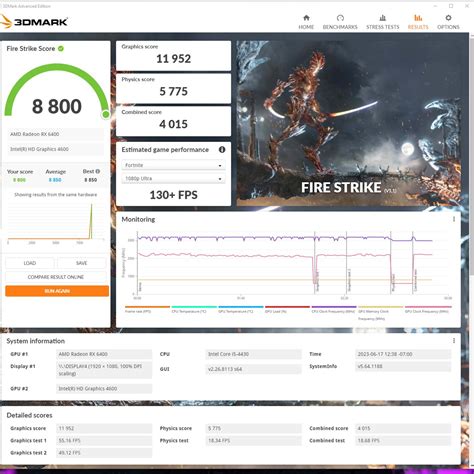Screen dimensions: 474x474
Task: Open the Stress Tests chart icon
Action: [x=383, y=18]
